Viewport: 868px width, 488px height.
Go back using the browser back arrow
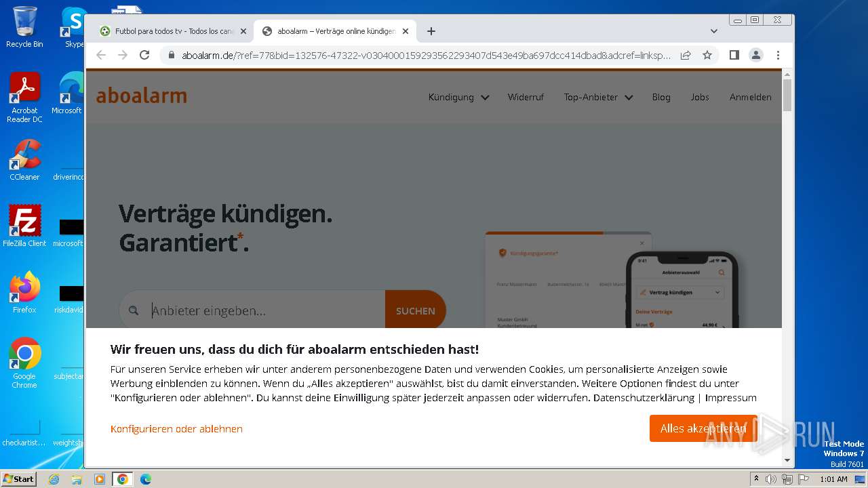click(101, 55)
